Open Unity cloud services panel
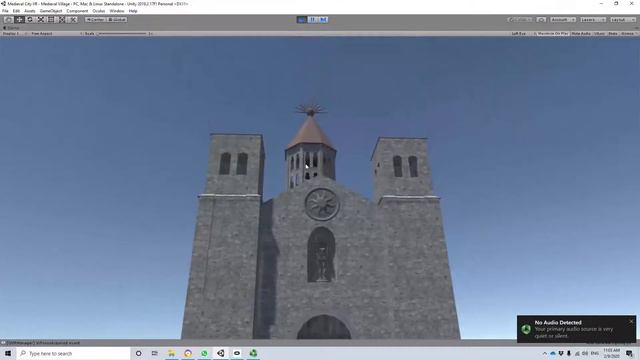The image size is (640, 360). tap(541, 20)
